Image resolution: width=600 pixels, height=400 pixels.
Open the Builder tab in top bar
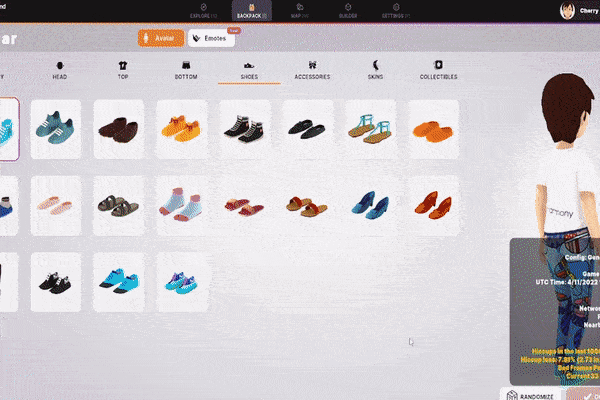pos(348,11)
